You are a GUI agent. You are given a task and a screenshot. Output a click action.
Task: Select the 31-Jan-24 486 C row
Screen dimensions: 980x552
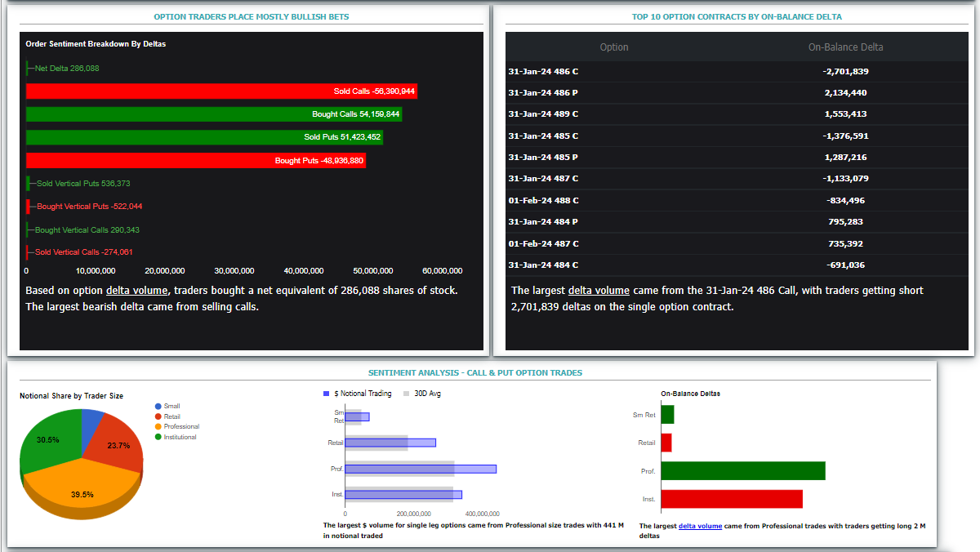coord(737,72)
